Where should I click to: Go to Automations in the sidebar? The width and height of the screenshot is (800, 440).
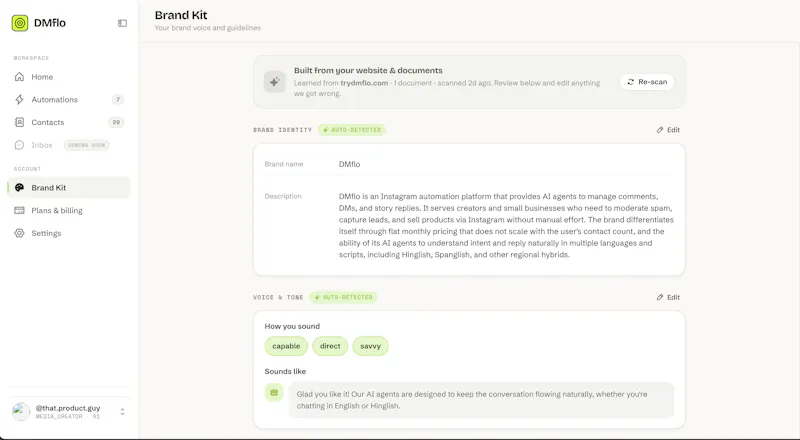click(x=69, y=100)
